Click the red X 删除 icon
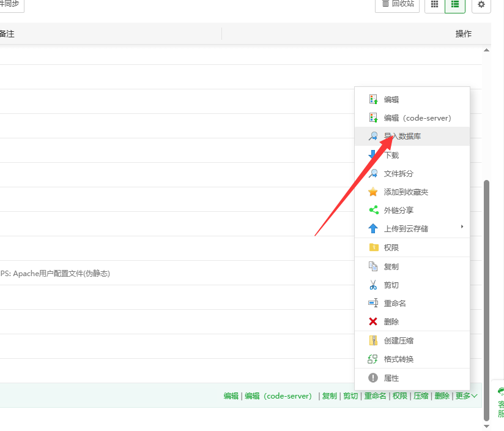The image size is (504, 431). (x=373, y=321)
